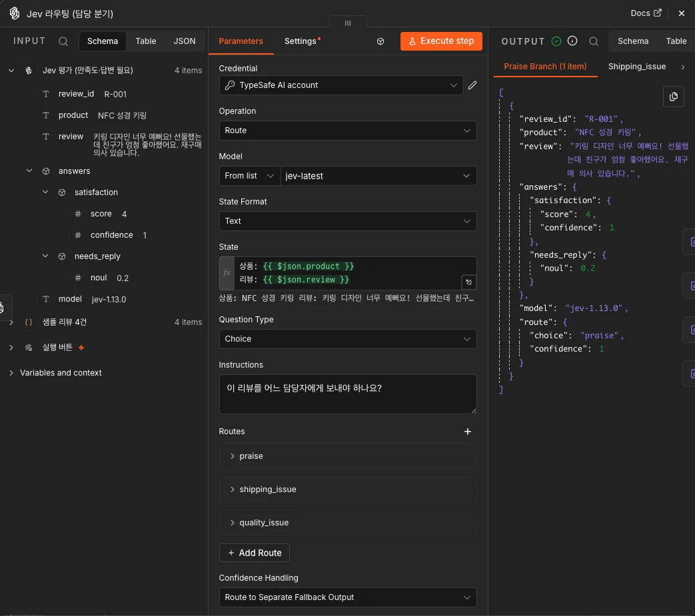Viewport: 695px width, 616px height.
Task: Open the Docs link
Action: [x=646, y=13]
